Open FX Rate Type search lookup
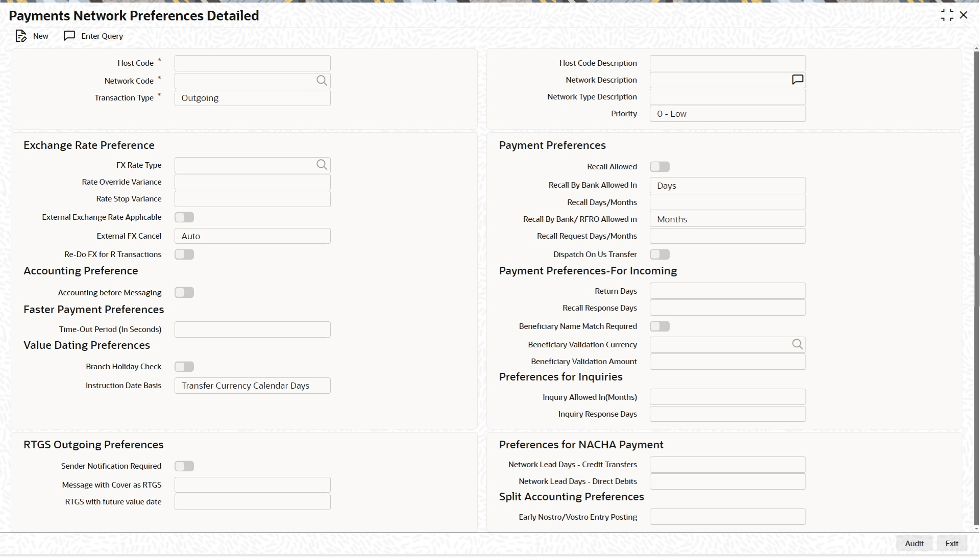980x560 pixels. [x=322, y=165]
